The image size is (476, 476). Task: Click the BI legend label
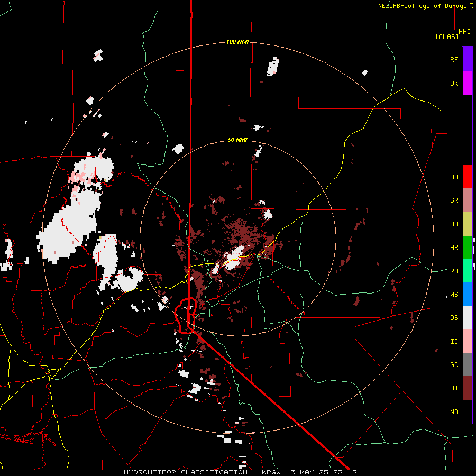click(454, 388)
